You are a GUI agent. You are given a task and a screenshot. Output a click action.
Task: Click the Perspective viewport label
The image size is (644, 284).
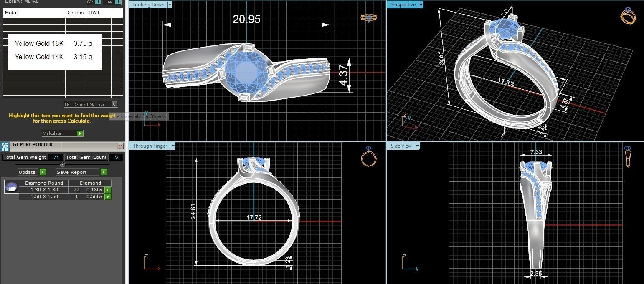coord(403,5)
